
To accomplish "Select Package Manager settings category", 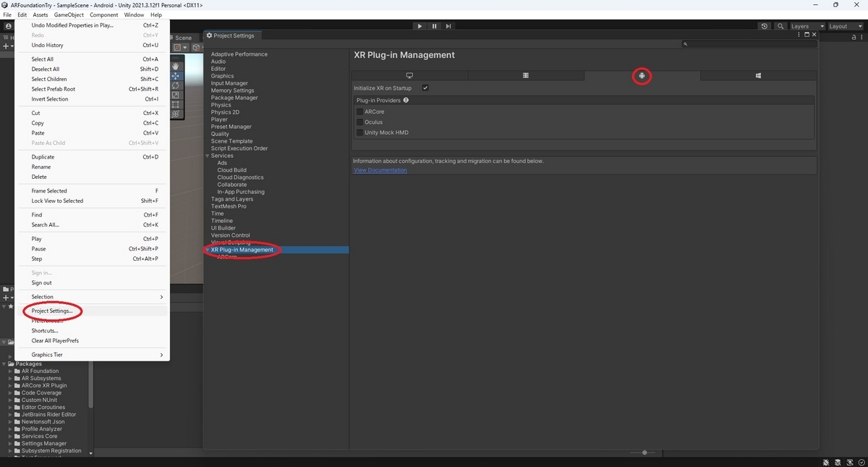I will [234, 98].
